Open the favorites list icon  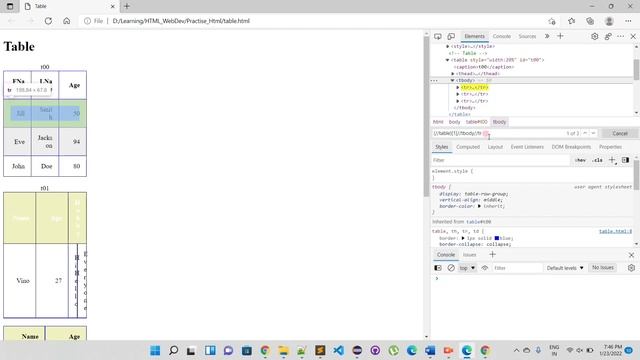click(571, 21)
